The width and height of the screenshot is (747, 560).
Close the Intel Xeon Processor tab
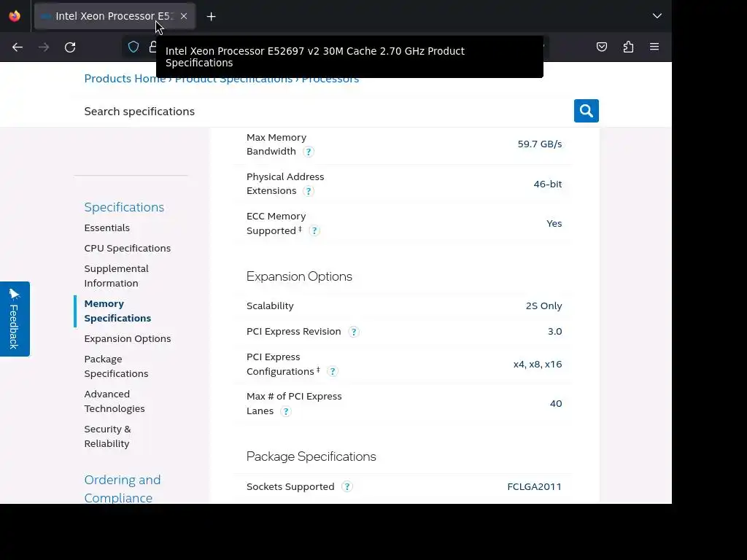tap(183, 16)
